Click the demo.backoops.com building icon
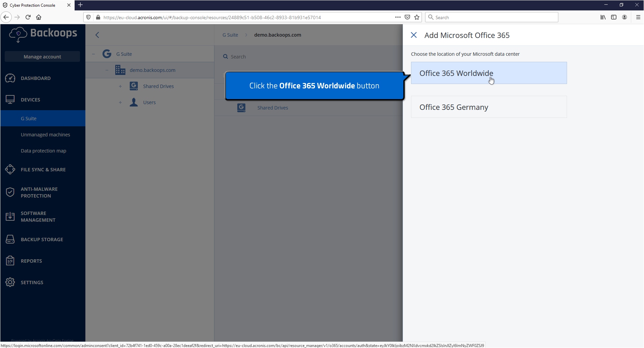This screenshot has width=644, height=348. click(x=120, y=70)
